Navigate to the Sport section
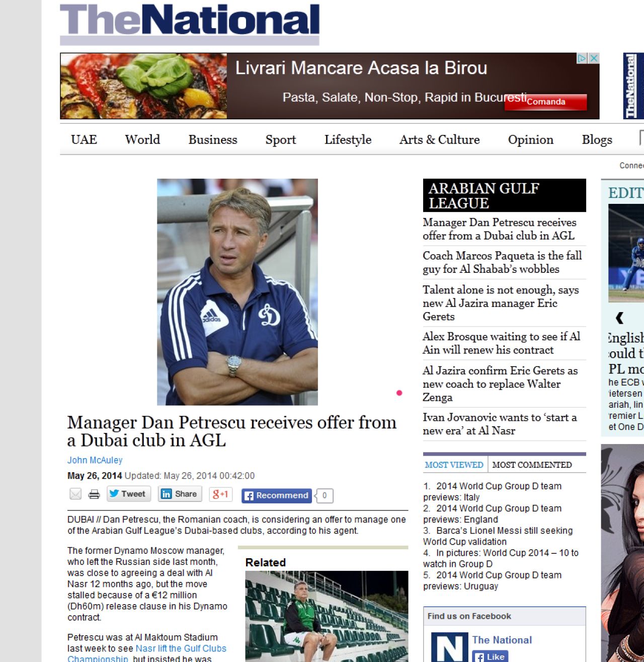644x662 pixels. click(x=281, y=140)
